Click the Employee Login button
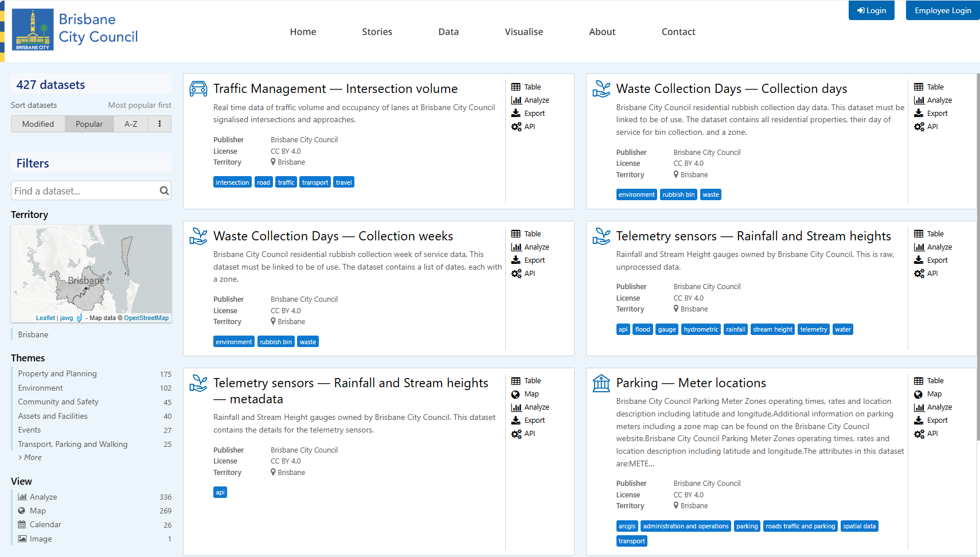The height and width of the screenshot is (557, 980). point(942,10)
